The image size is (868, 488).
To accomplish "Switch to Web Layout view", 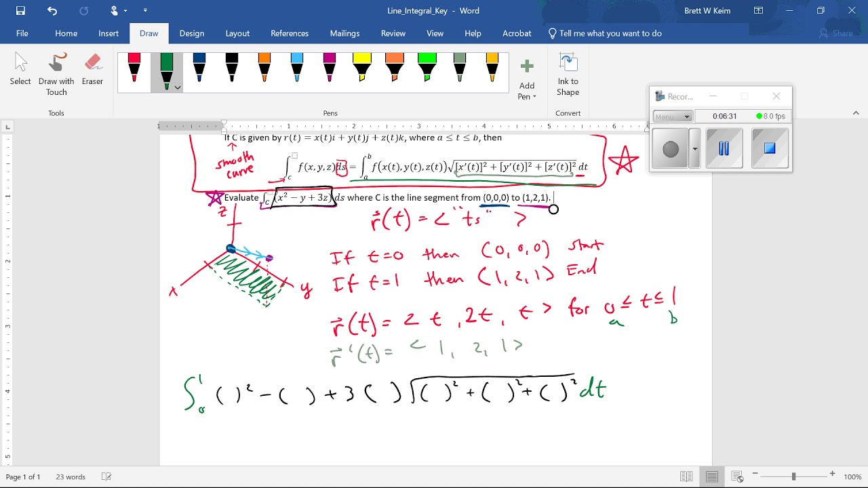I will tap(738, 477).
